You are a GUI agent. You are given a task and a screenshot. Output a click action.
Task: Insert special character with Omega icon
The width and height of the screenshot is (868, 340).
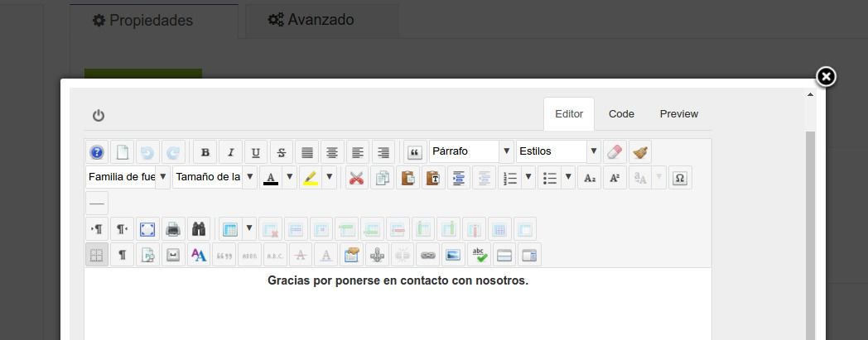pos(680,178)
